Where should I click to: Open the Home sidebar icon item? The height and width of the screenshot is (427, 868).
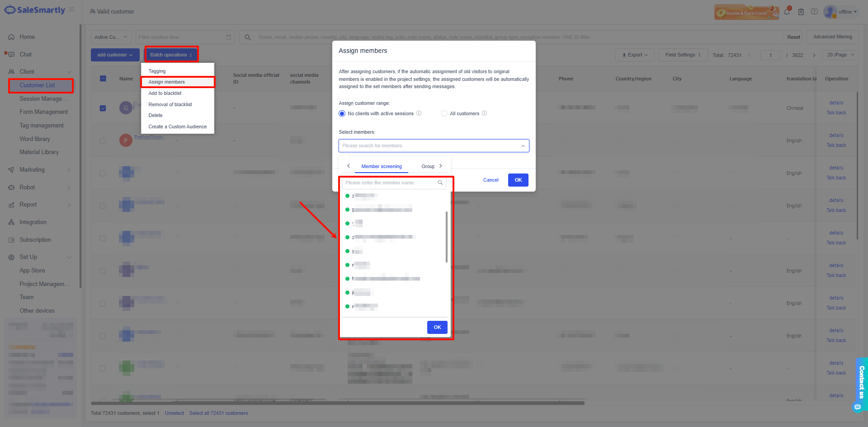coord(11,37)
